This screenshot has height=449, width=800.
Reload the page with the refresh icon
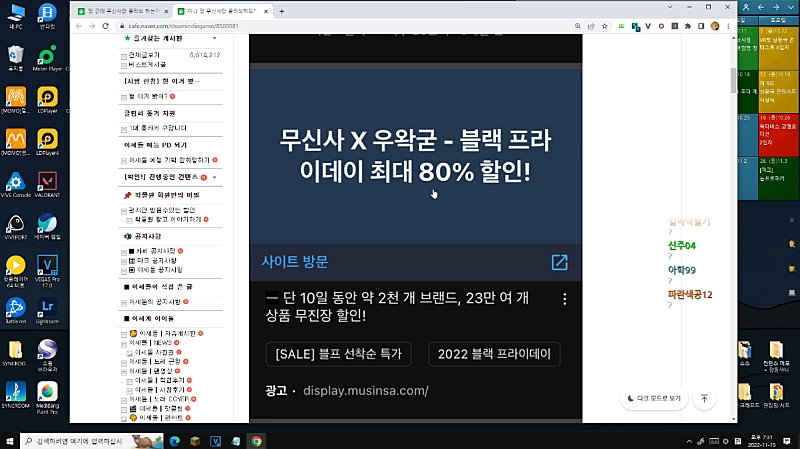click(x=106, y=26)
